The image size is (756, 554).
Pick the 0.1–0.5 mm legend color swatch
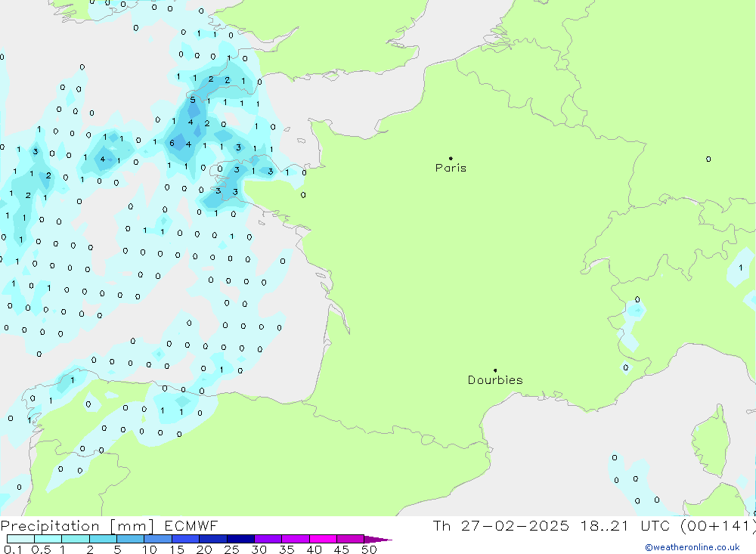[x=20, y=539]
